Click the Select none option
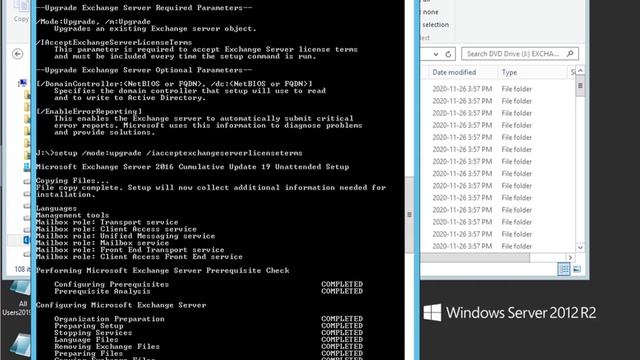 coord(430,12)
